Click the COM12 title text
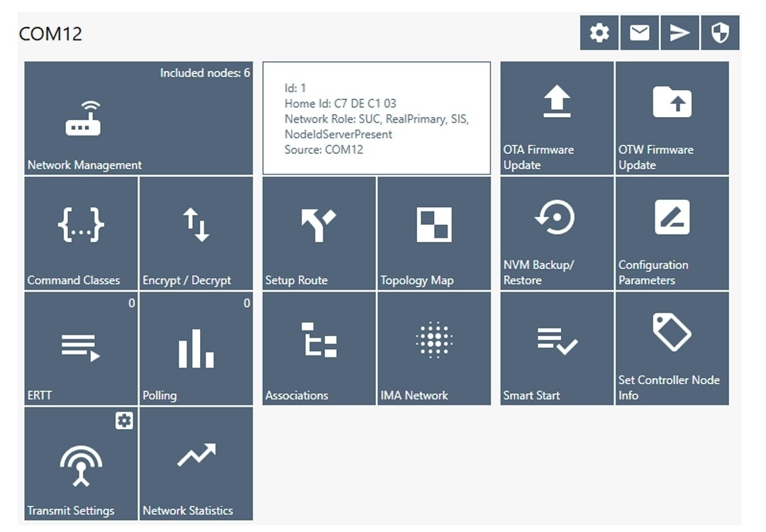The width and height of the screenshot is (766, 532). (50, 34)
